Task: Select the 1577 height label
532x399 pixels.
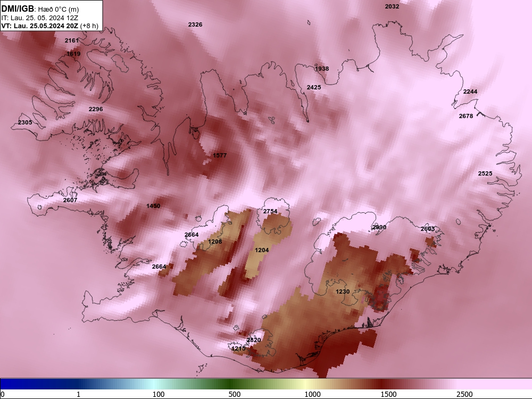Action: (220, 155)
